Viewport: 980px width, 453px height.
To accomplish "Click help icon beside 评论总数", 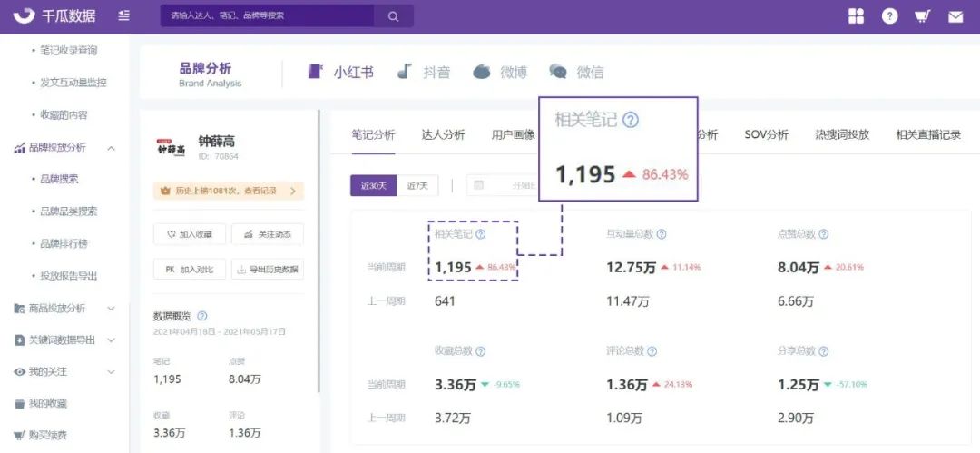I will [x=652, y=351].
